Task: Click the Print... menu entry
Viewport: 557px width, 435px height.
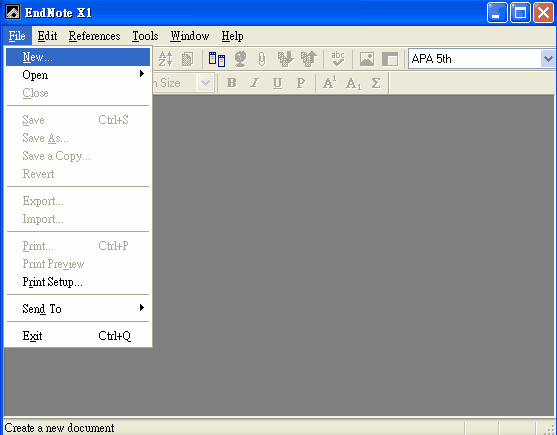Action: pyautogui.click(x=78, y=246)
